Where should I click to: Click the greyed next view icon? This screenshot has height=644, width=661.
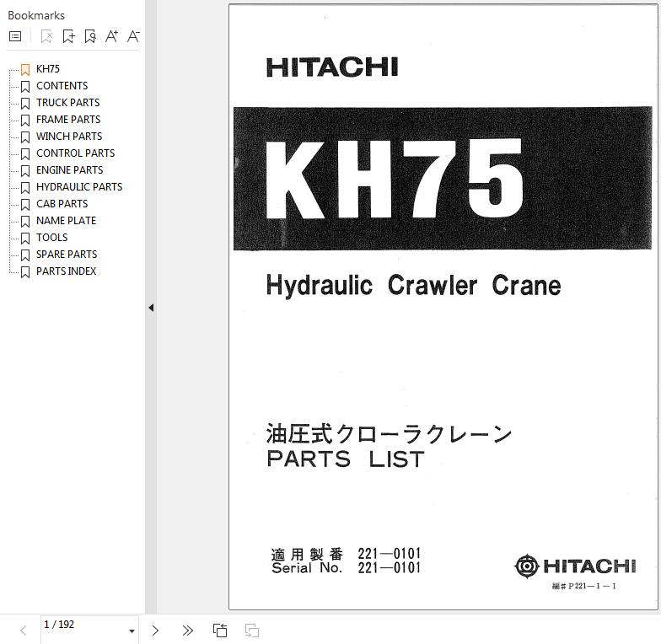251,631
